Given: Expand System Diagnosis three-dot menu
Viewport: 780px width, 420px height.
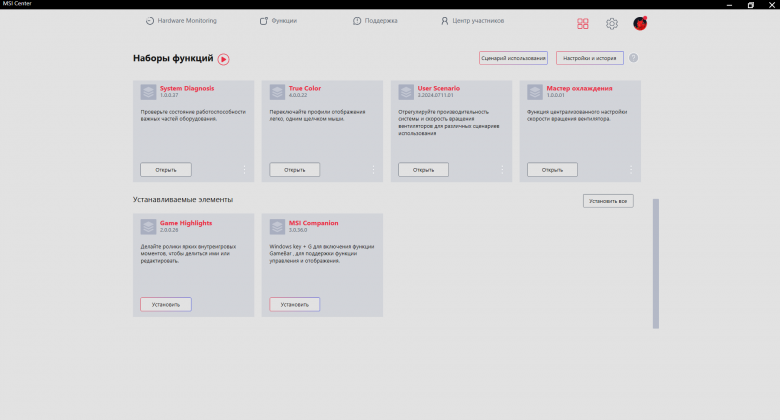Looking at the screenshot, I should pyautogui.click(x=244, y=170).
